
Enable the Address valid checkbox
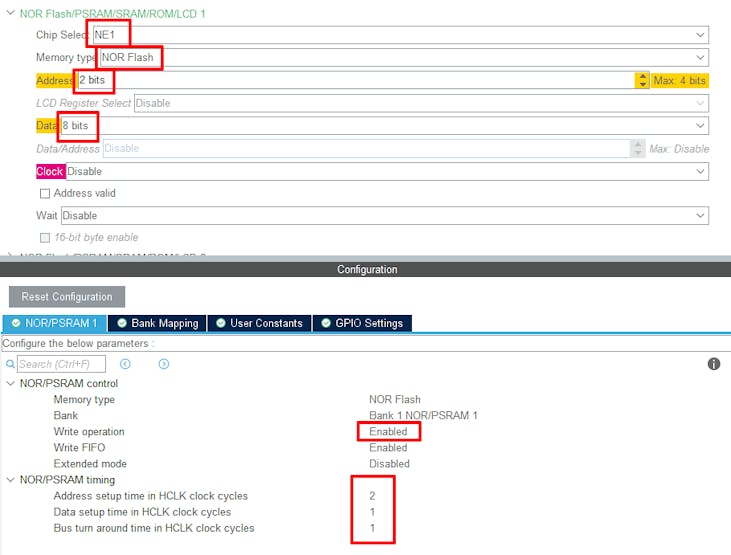[45, 194]
